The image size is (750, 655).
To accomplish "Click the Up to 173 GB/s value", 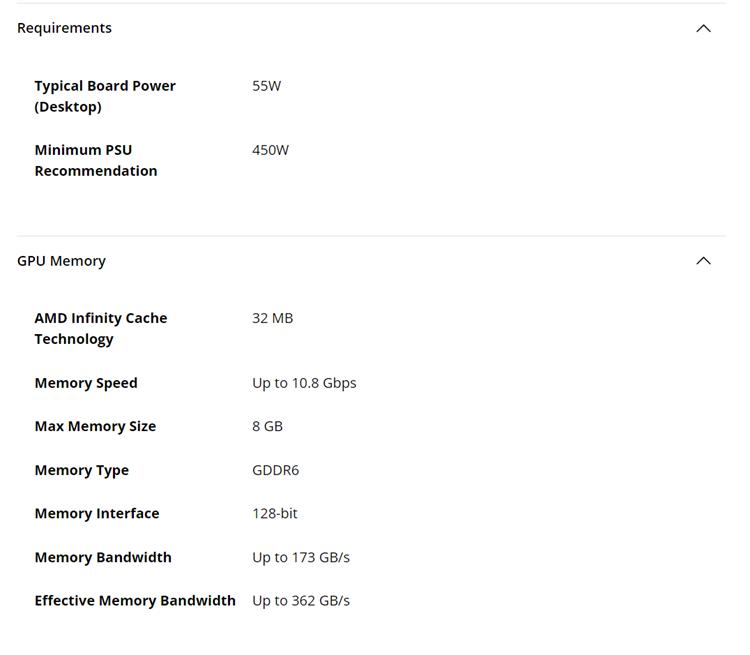I will pyautogui.click(x=301, y=557).
